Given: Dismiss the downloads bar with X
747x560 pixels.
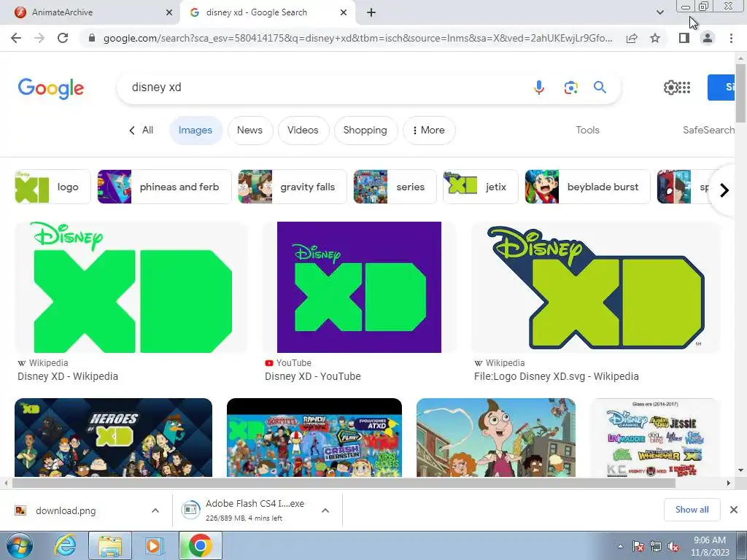Looking at the screenshot, I should click(734, 510).
